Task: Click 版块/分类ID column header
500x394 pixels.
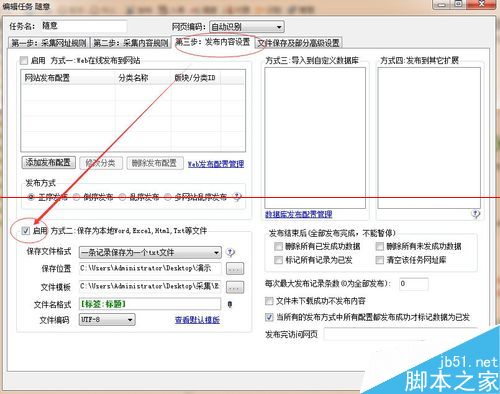Action: click(196, 78)
